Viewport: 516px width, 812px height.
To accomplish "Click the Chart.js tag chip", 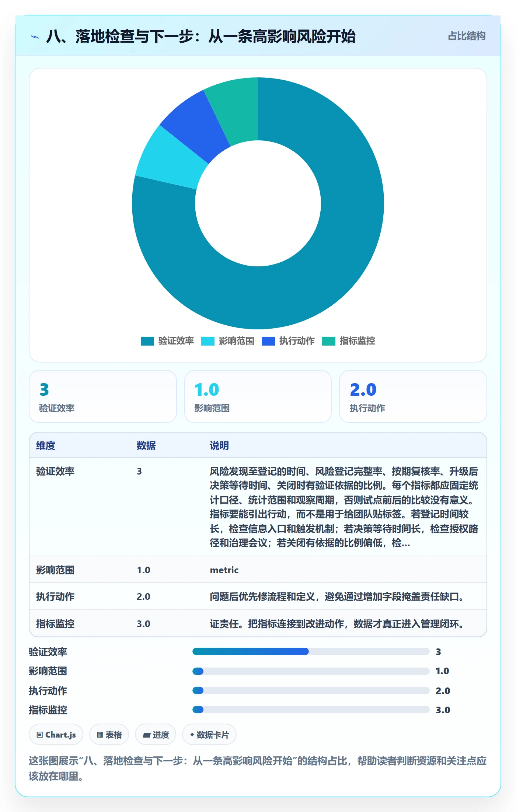I will pyautogui.click(x=56, y=735).
